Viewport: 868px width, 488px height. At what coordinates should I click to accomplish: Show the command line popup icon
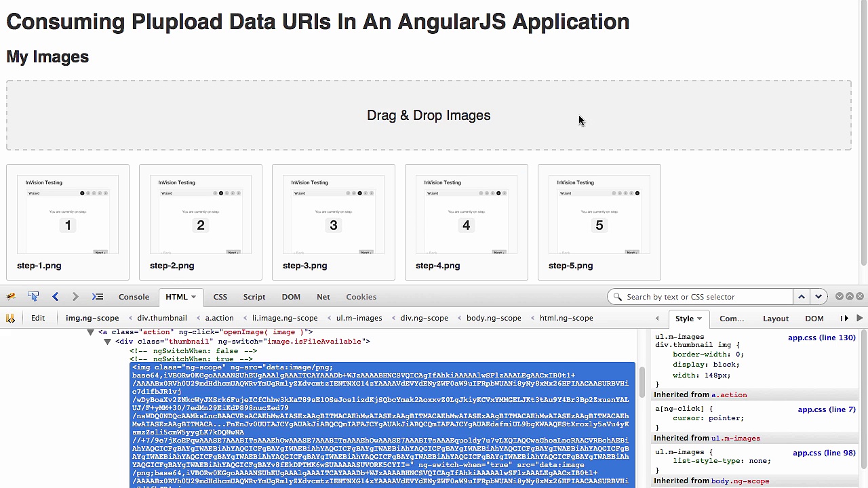pos(98,297)
